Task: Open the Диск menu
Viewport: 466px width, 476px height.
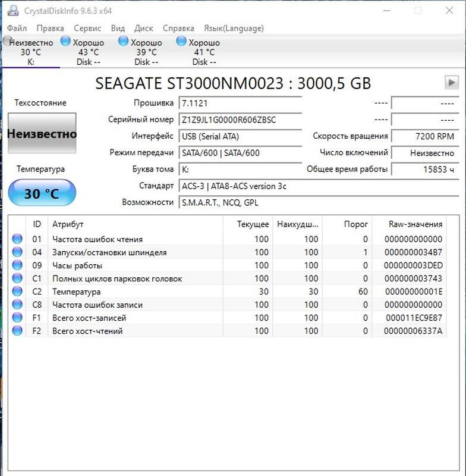Action: (x=144, y=28)
